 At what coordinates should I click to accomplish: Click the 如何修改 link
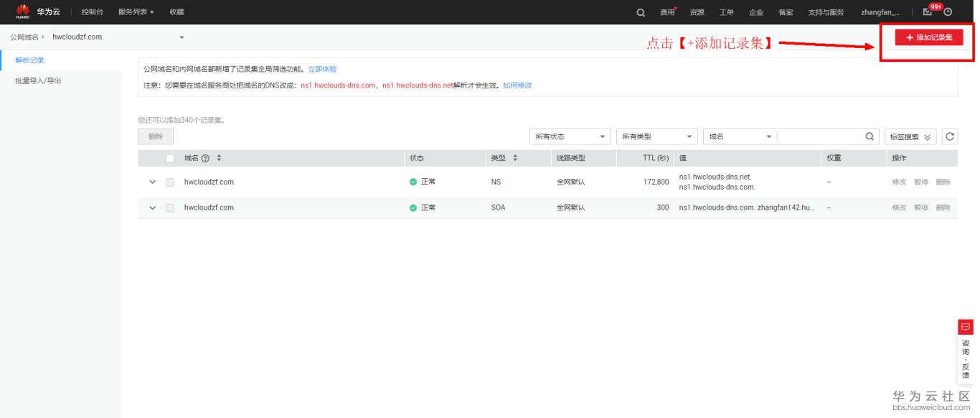pyautogui.click(x=517, y=85)
